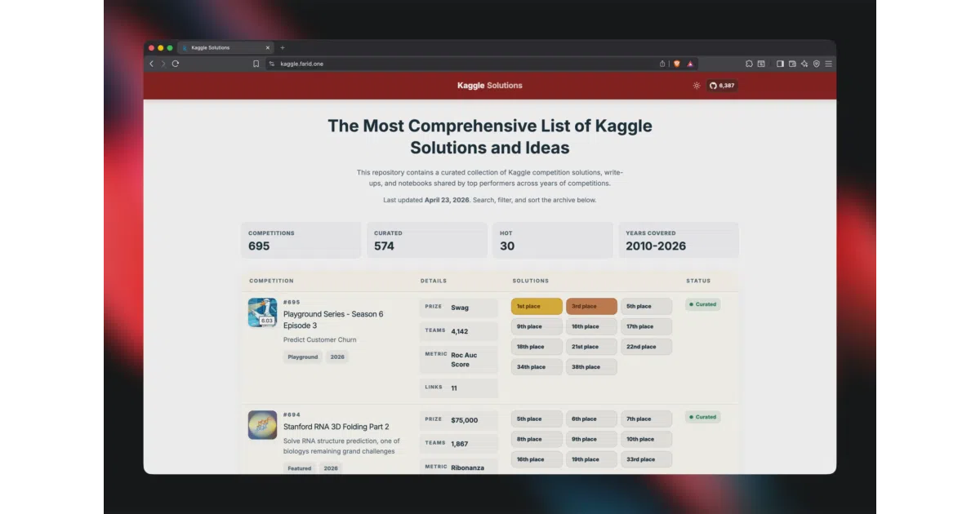980x514 pixels.
Task: Open Brave Shields lion icon
Action: pyautogui.click(x=676, y=64)
